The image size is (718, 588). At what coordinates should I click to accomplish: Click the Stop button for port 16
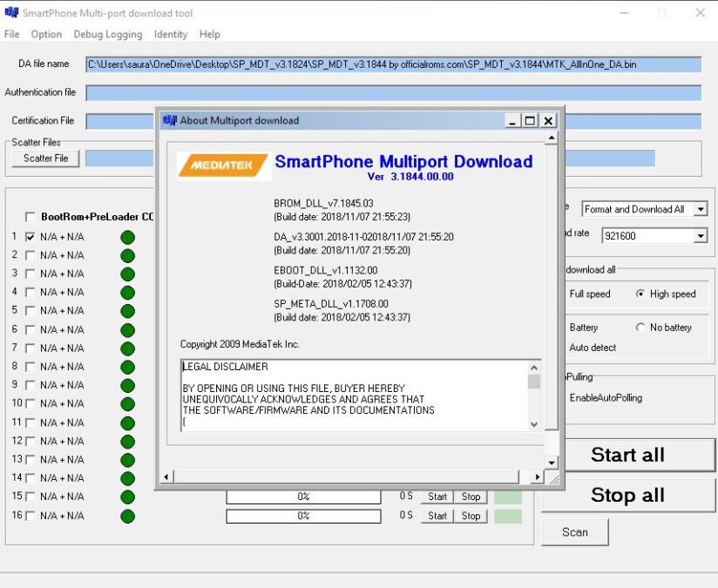click(x=471, y=516)
